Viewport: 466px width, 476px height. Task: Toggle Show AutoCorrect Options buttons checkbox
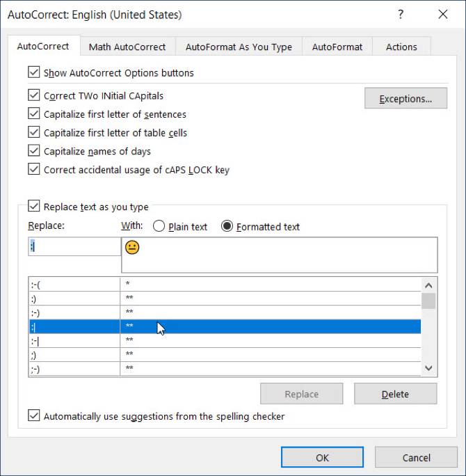(x=33, y=72)
